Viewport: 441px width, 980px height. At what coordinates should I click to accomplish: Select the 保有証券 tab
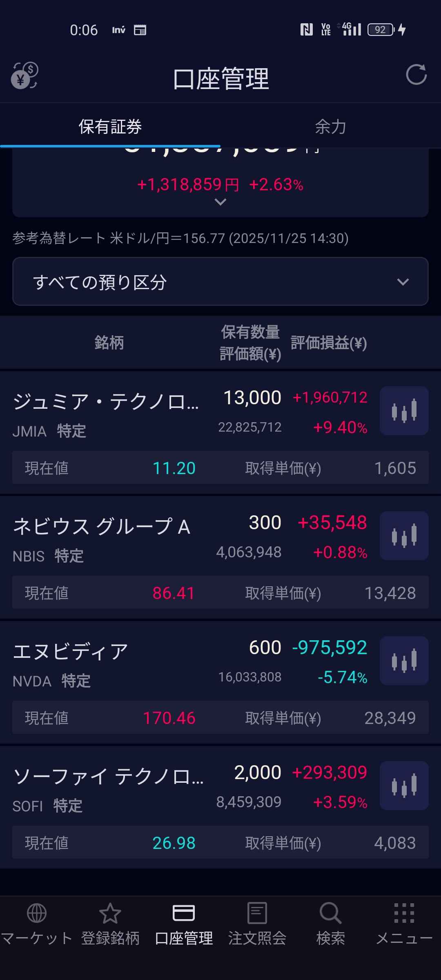(x=110, y=127)
